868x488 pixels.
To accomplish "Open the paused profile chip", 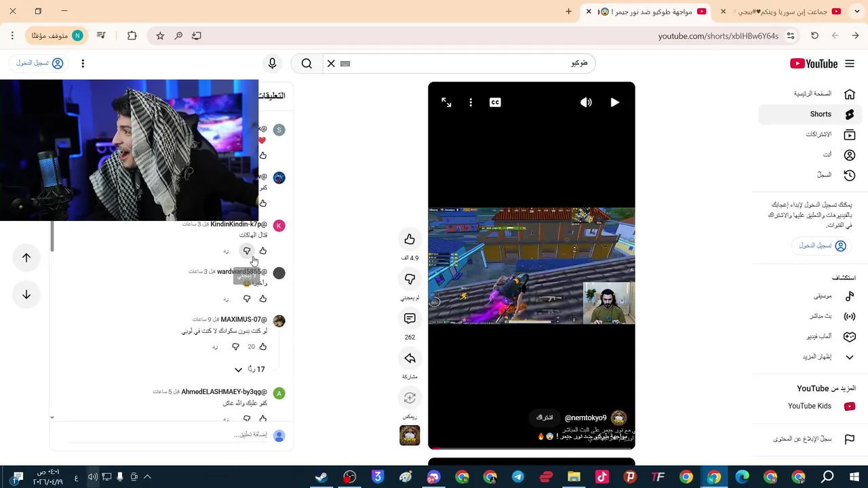I will (57, 36).
